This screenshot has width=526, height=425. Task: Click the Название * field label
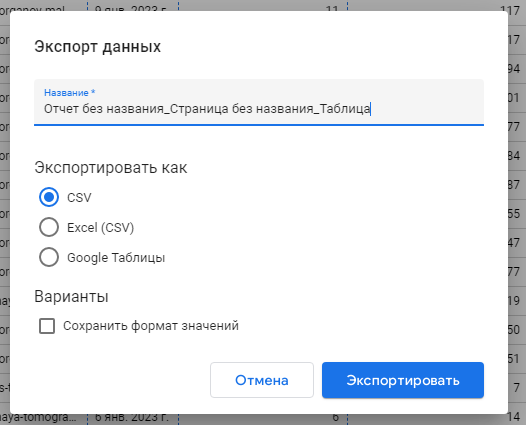70,93
